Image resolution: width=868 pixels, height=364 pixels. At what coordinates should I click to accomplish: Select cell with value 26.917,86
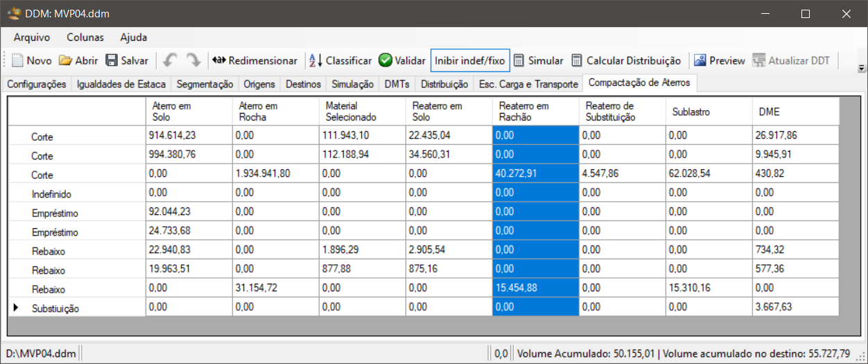(795, 135)
